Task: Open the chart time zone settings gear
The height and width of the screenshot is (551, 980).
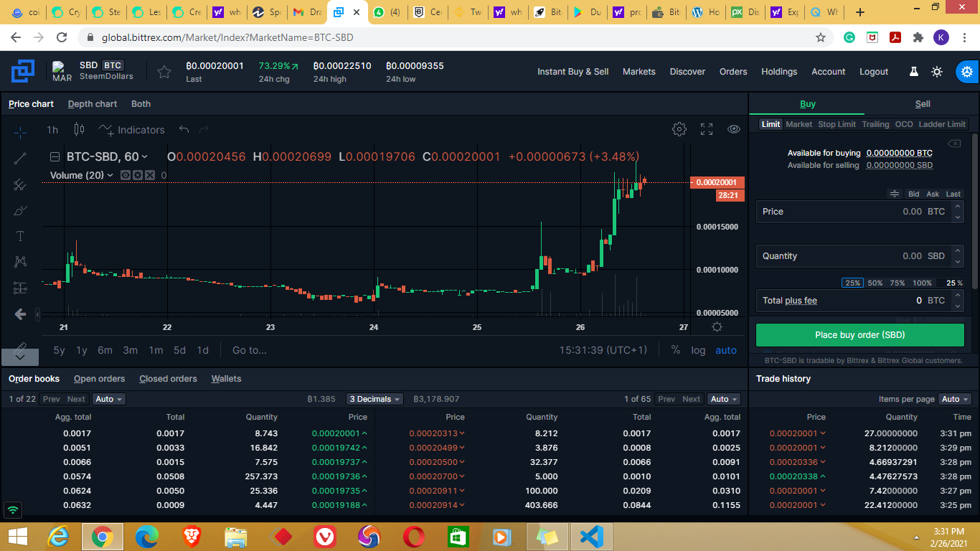Action: (717, 327)
